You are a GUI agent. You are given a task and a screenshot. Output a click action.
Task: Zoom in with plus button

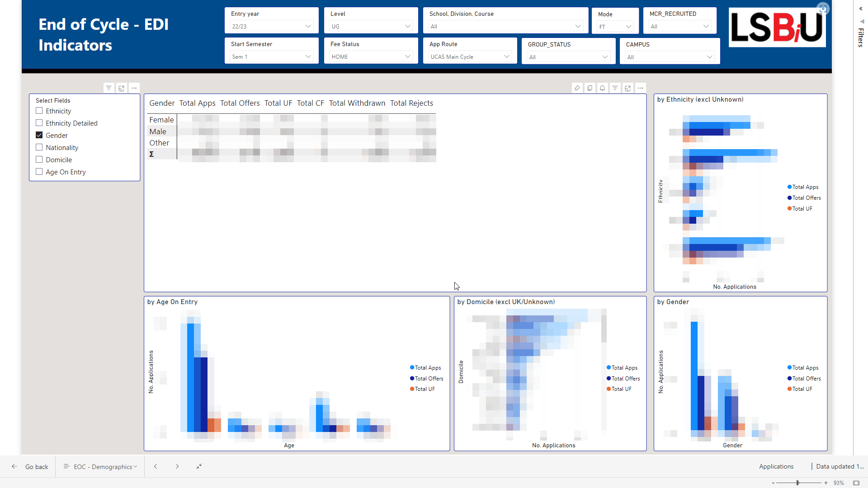click(826, 483)
